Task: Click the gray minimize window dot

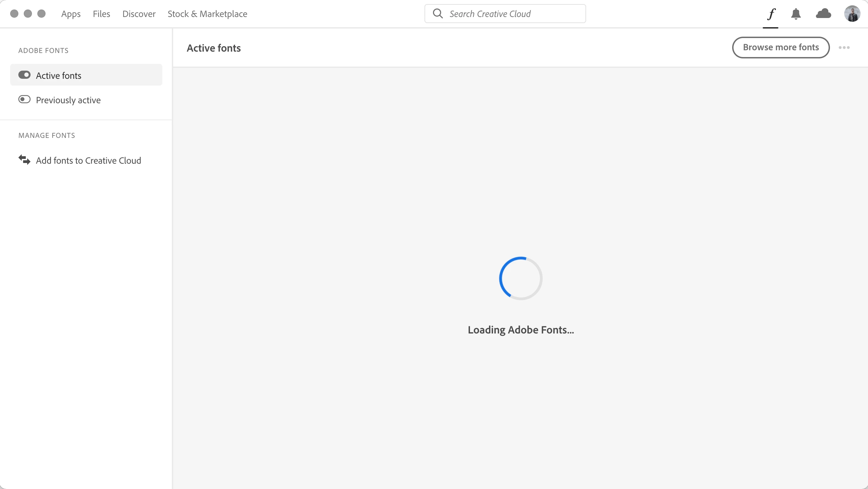Action: click(28, 14)
